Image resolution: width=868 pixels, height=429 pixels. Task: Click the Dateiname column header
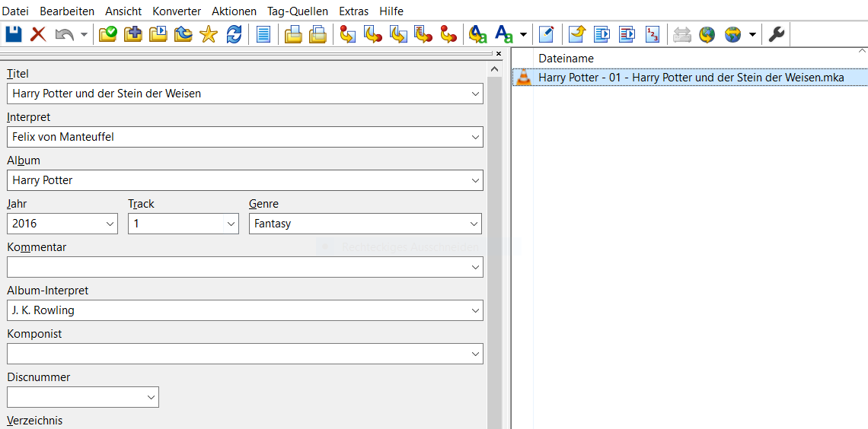566,59
